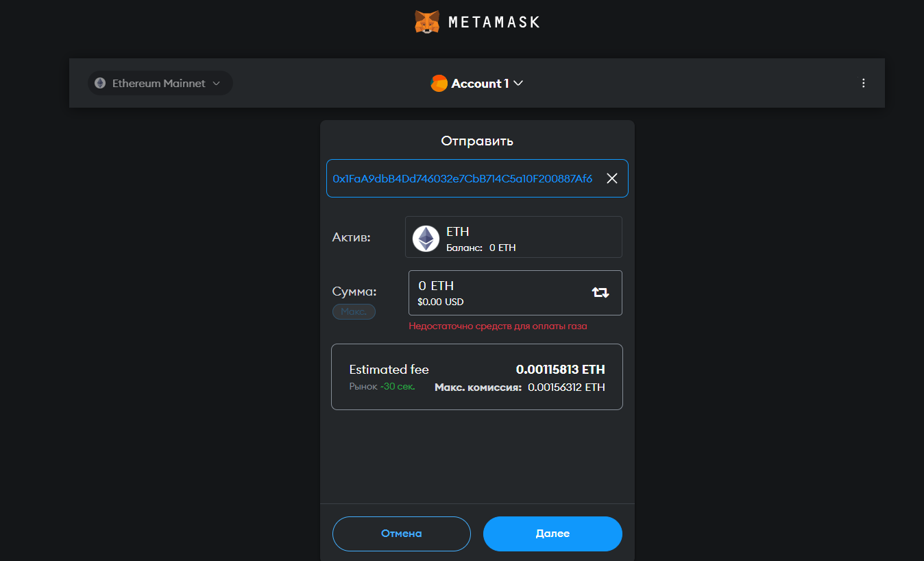Click the Estimated fee section

tap(476, 377)
